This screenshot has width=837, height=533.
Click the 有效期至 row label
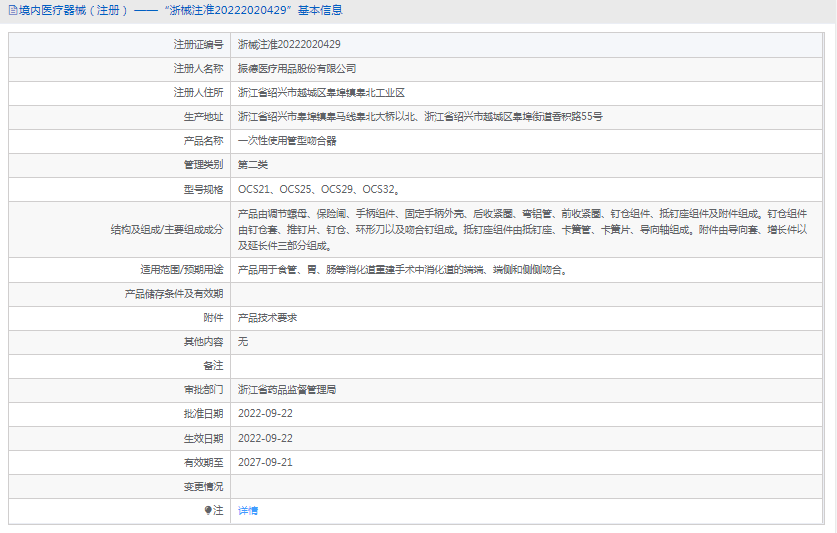203,463
